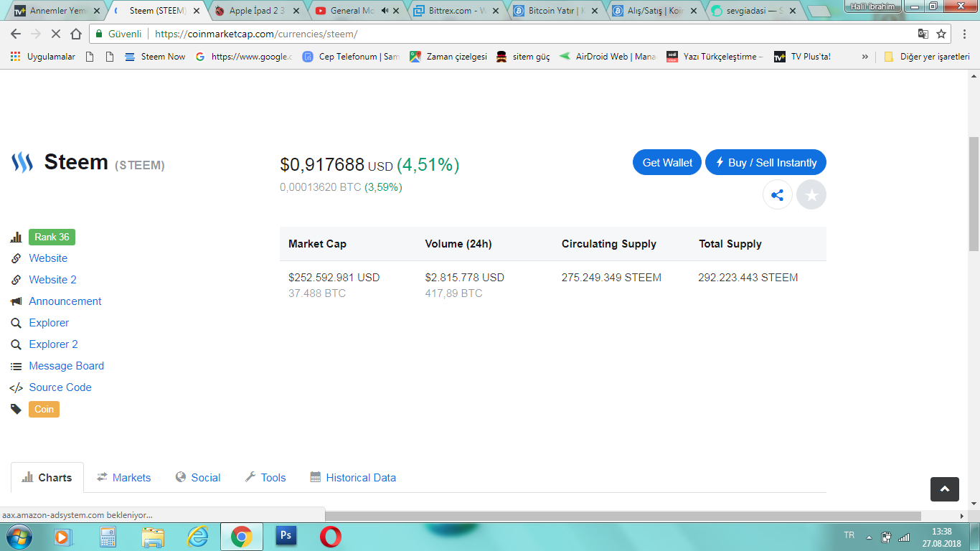The width and height of the screenshot is (980, 551).
Task: Switch to the Bitcoin Yatır tab
Action: click(555, 11)
